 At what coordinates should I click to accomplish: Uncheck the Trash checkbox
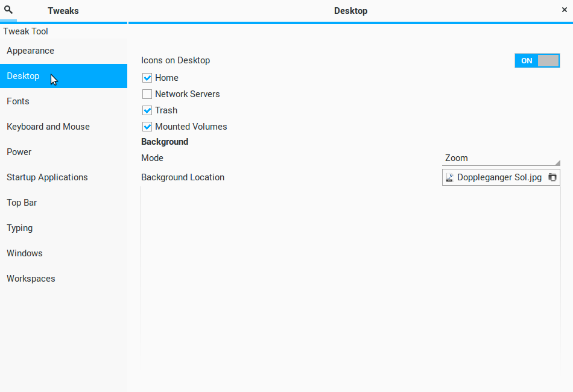[147, 110]
